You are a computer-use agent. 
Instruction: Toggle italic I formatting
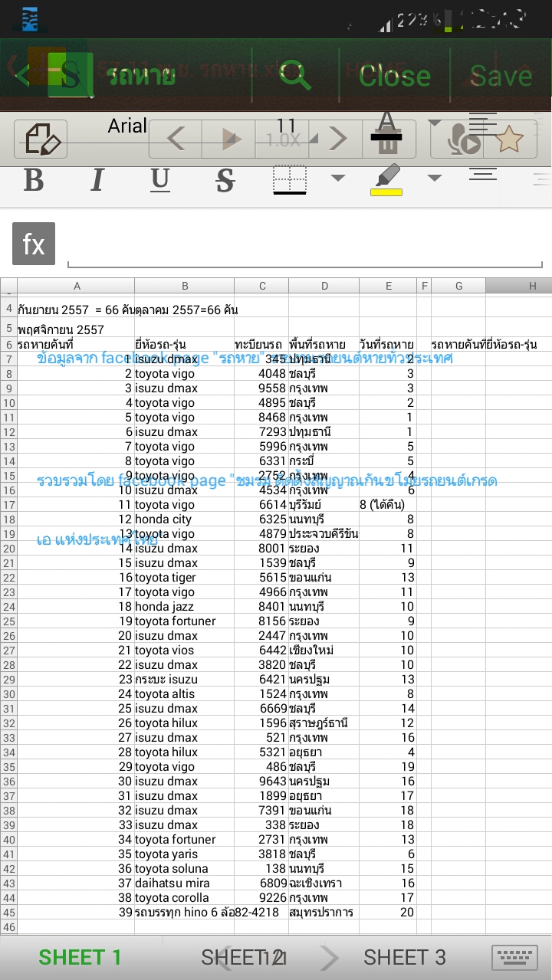pyautogui.click(x=97, y=180)
